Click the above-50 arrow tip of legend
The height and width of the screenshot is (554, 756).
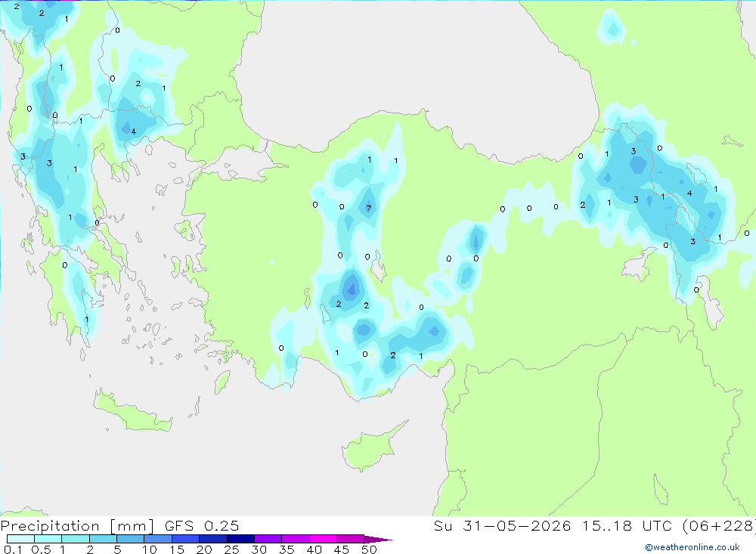379,539
